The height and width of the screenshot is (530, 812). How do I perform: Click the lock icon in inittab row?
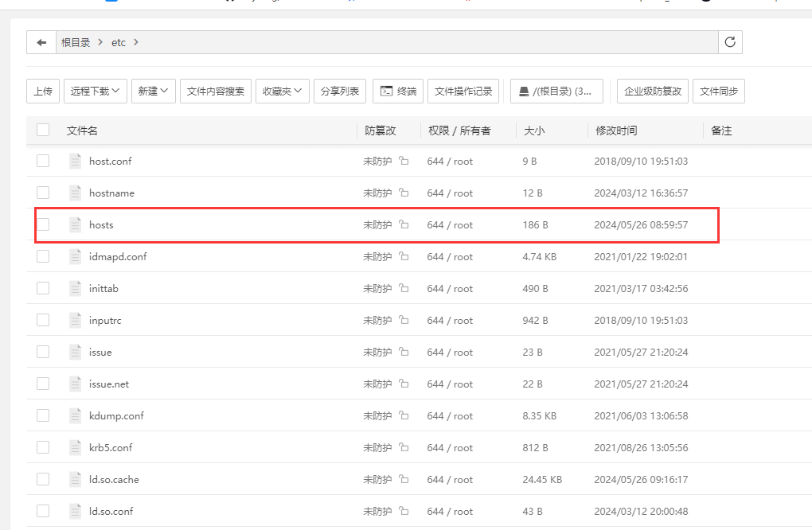coord(404,289)
